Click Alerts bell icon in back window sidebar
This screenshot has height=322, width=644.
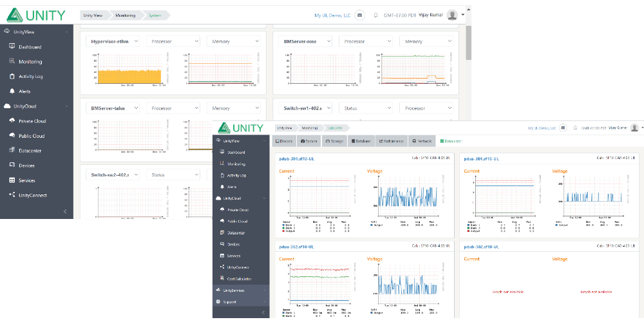click(x=12, y=91)
